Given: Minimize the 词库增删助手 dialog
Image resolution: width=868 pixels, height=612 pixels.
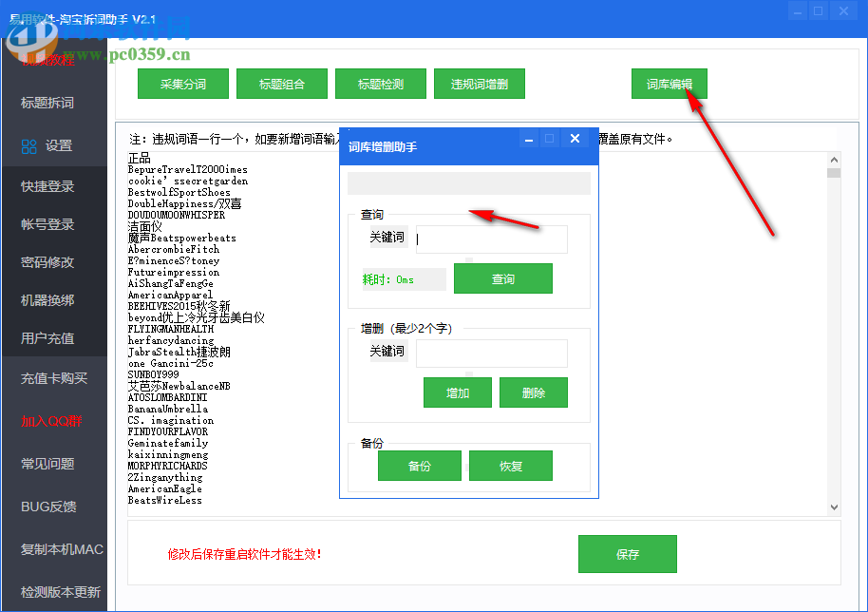Looking at the screenshot, I should pyautogui.click(x=529, y=139).
